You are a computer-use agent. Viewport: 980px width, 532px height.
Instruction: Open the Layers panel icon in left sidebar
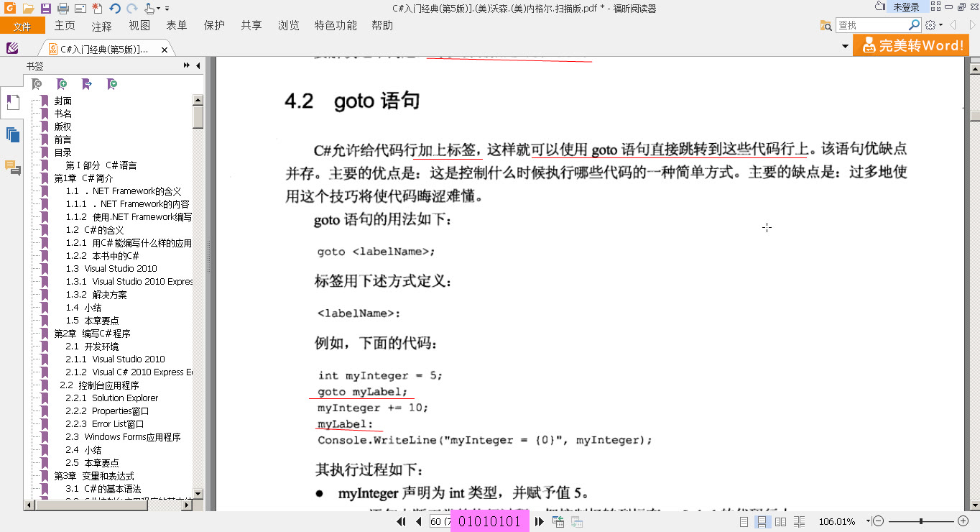tap(12, 134)
